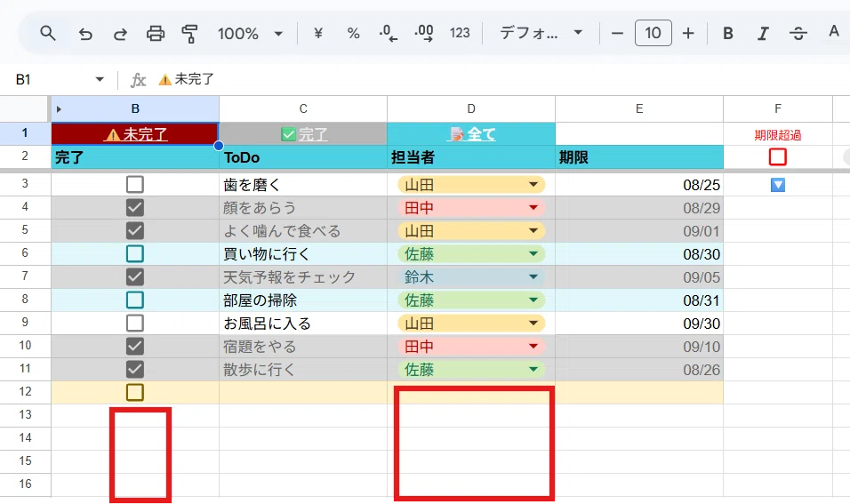
Task: Open assignee dropdown for お風呂に入る
Action: pyautogui.click(x=533, y=324)
